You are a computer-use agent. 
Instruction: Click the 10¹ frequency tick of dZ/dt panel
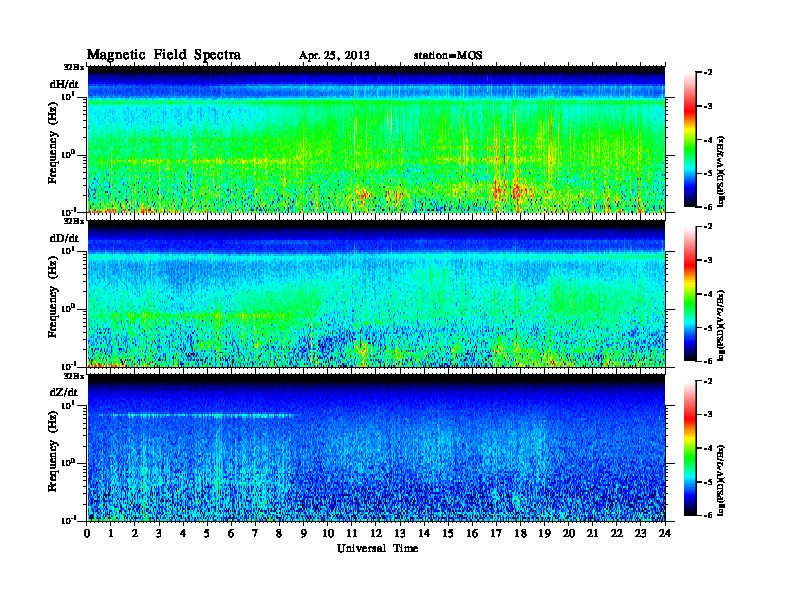coord(67,405)
